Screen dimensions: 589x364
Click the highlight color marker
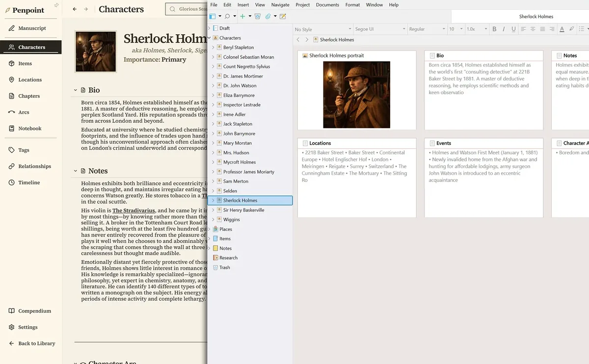572,29
